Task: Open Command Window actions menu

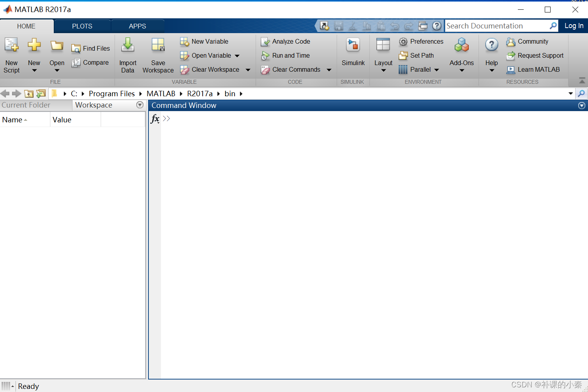Action: 582,106
